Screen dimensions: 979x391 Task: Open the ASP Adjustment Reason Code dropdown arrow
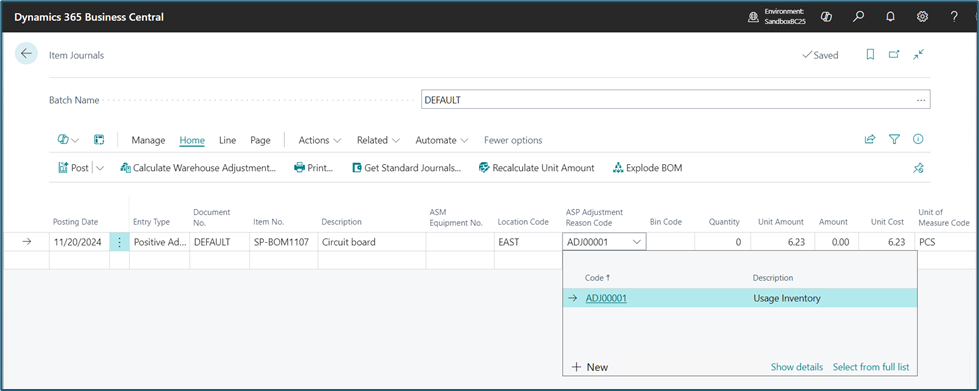[637, 242]
